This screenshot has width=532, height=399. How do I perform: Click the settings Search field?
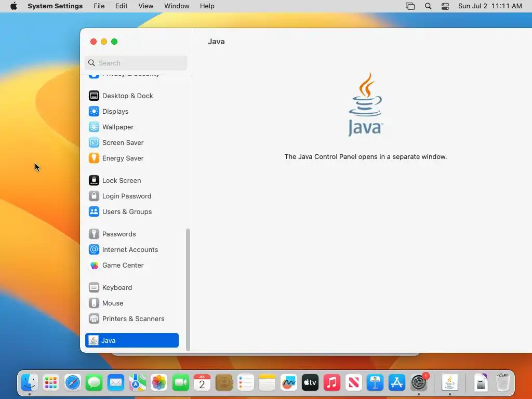[136, 63]
